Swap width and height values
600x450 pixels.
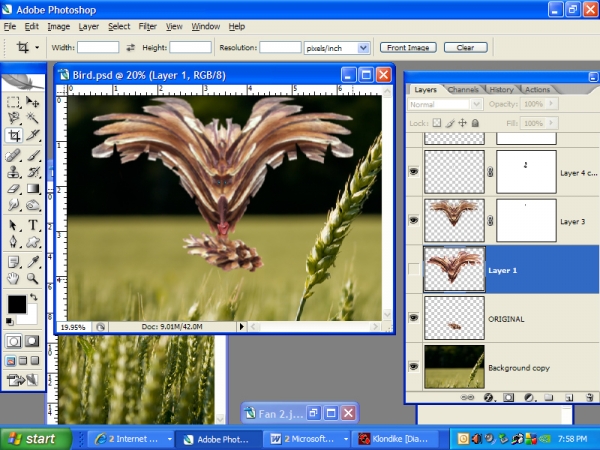point(130,47)
